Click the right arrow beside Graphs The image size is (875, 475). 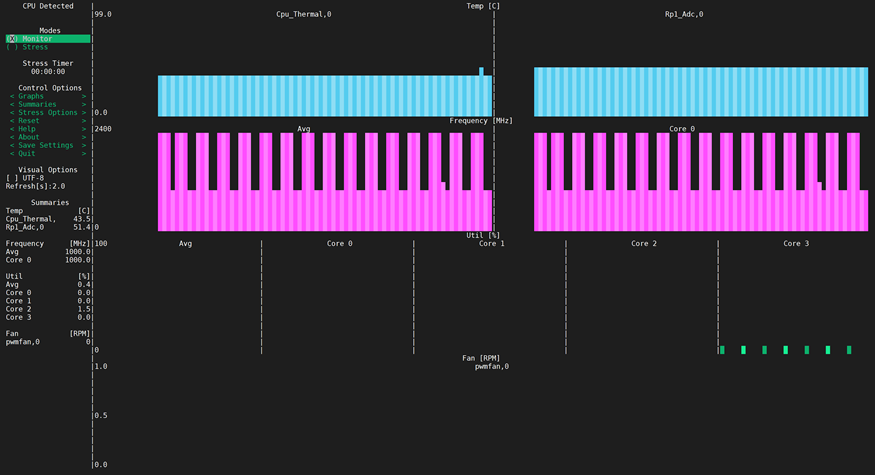[x=83, y=96]
